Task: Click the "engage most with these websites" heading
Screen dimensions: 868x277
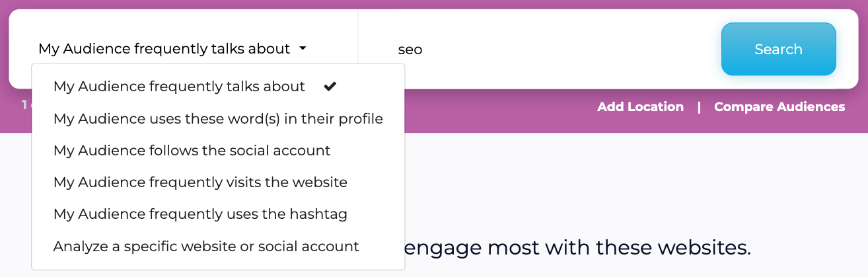Action: tap(576, 248)
